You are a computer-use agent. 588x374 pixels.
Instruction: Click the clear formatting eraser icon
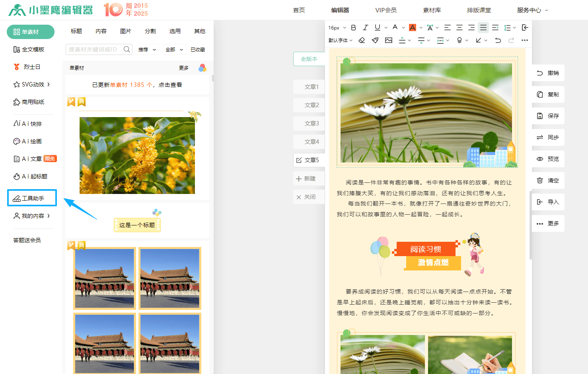pyautogui.click(x=362, y=40)
